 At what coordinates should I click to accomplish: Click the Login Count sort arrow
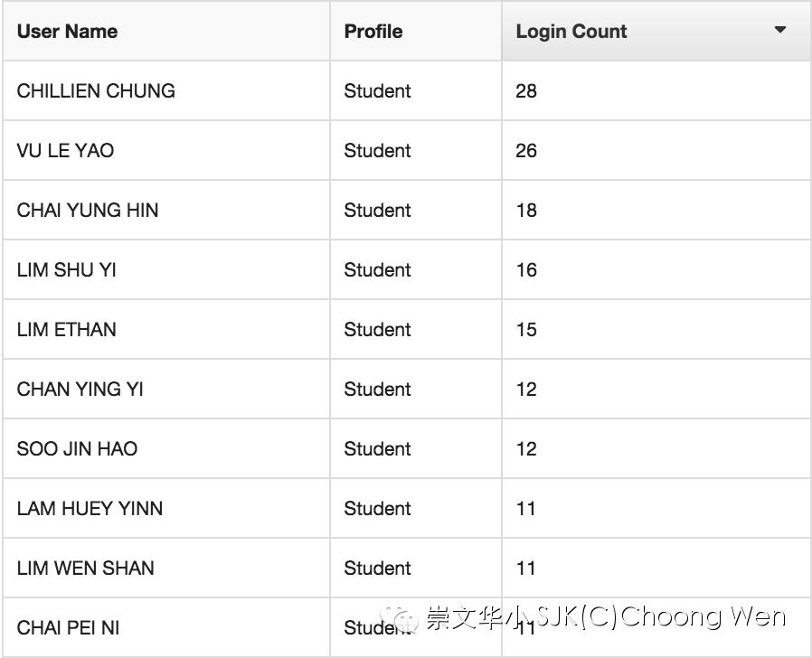(x=779, y=30)
